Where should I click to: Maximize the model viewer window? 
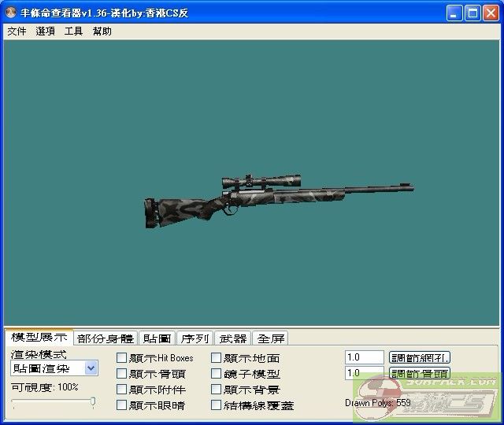pyautogui.click(x=472, y=13)
